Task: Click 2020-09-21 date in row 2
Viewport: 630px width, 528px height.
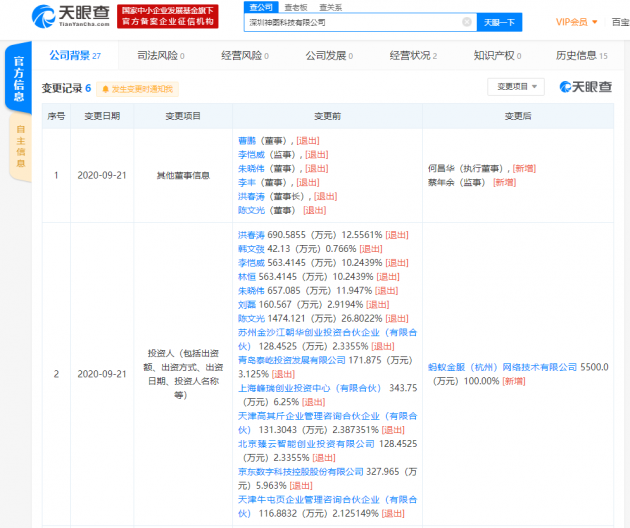Action: (x=102, y=374)
